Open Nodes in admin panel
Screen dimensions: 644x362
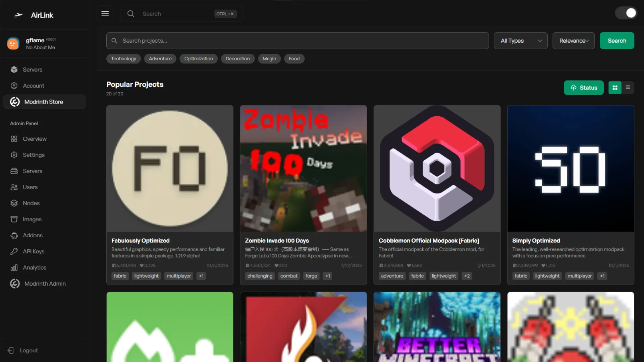coord(31,203)
